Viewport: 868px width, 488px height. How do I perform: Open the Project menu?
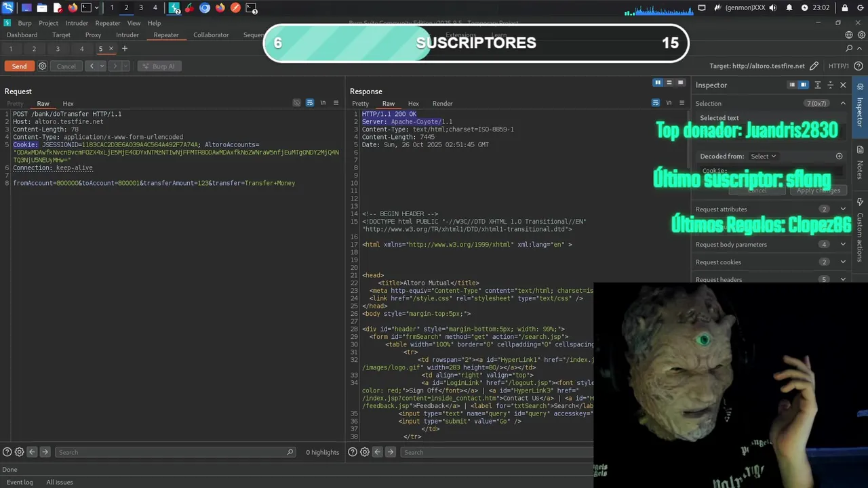point(48,23)
